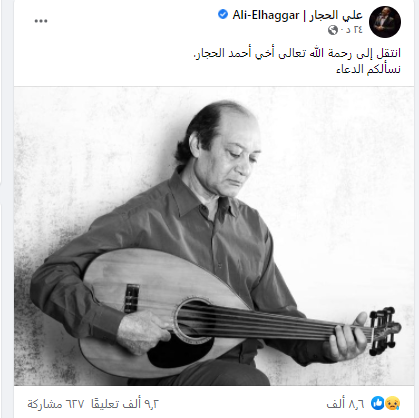The width and height of the screenshot is (419, 418).
Task: Open the Ali-Elhaggar page name link
Action: (266, 15)
